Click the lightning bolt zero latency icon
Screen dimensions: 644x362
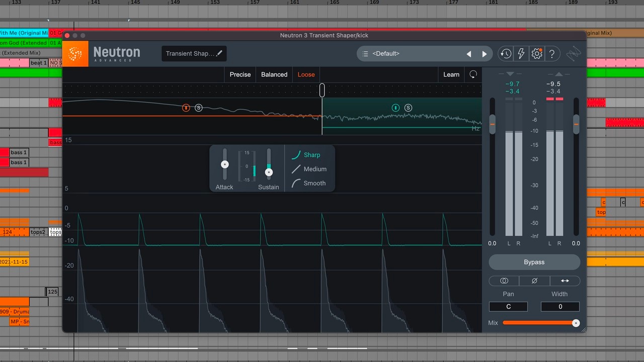coord(521,54)
